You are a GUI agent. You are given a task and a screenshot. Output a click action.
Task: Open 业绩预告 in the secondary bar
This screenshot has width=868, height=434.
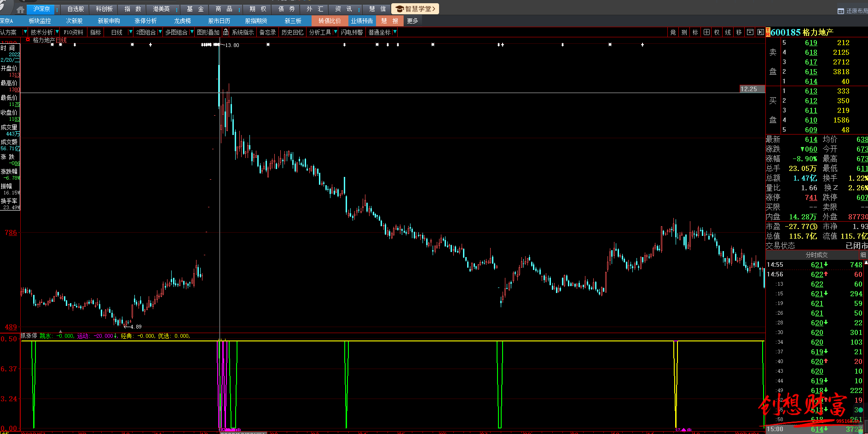click(x=362, y=21)
